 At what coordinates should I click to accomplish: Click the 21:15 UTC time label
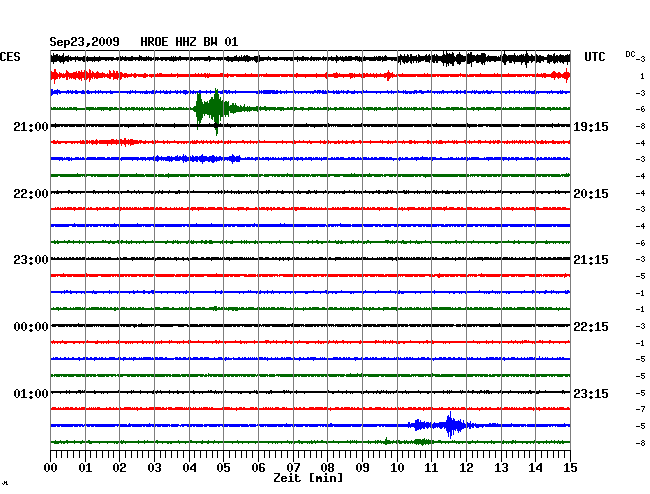(591, 260)
